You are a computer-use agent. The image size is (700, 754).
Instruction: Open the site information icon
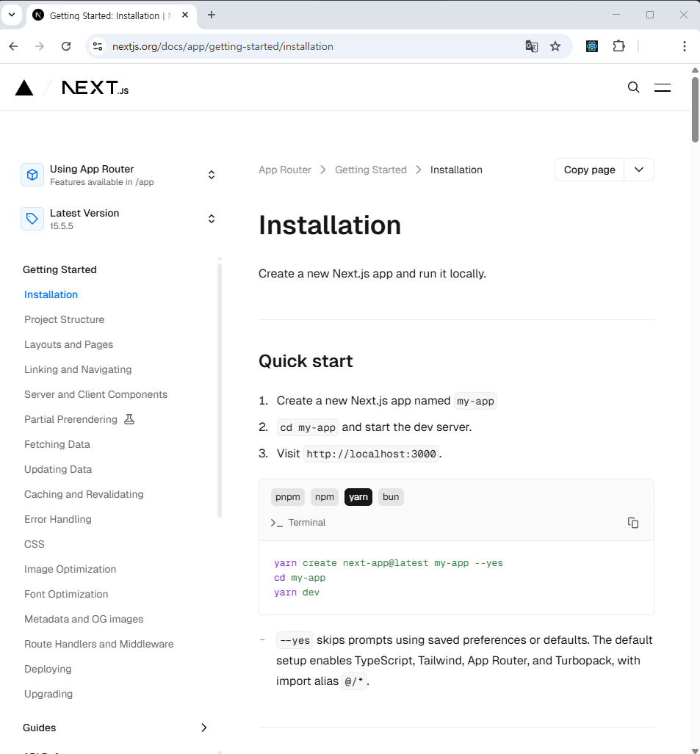tap(98, 46)
